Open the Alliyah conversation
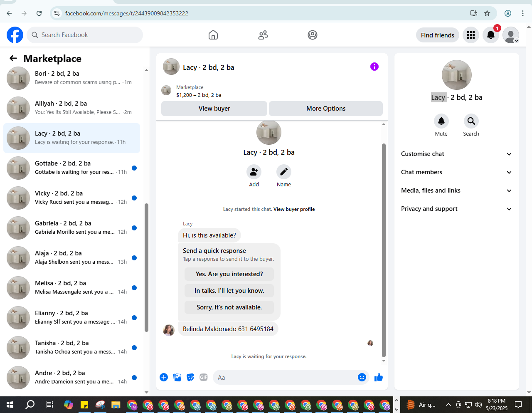 point(71,108)
